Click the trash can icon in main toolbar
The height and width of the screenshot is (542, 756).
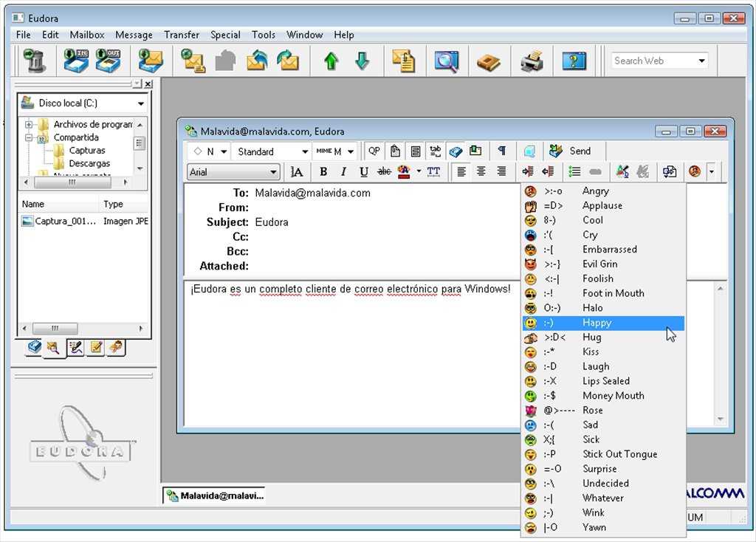coord(34,61)
